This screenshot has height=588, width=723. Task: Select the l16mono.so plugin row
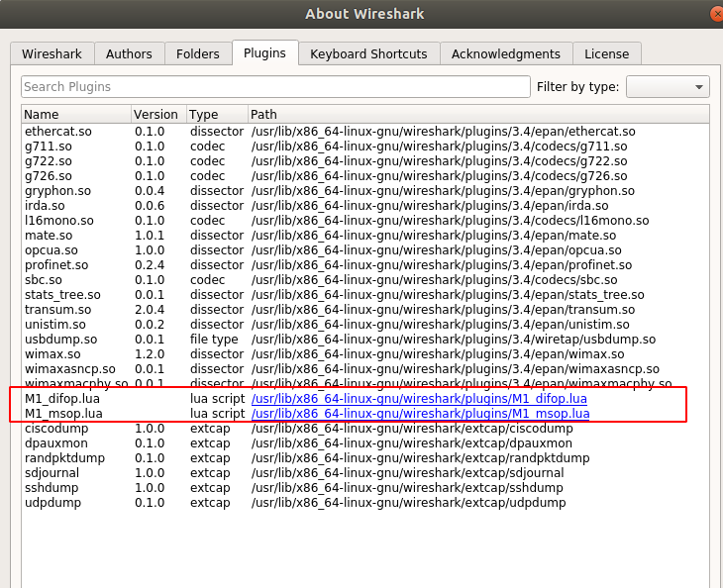365,221
